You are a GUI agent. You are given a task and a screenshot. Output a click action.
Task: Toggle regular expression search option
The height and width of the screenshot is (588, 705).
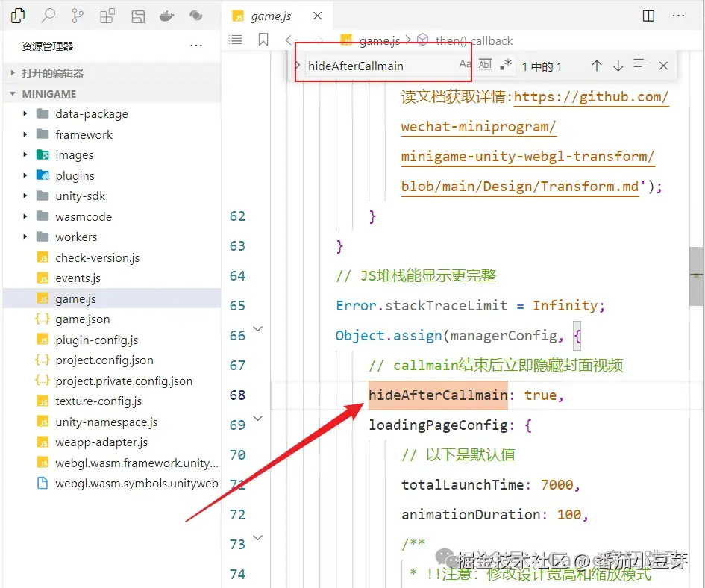(506, 64)
